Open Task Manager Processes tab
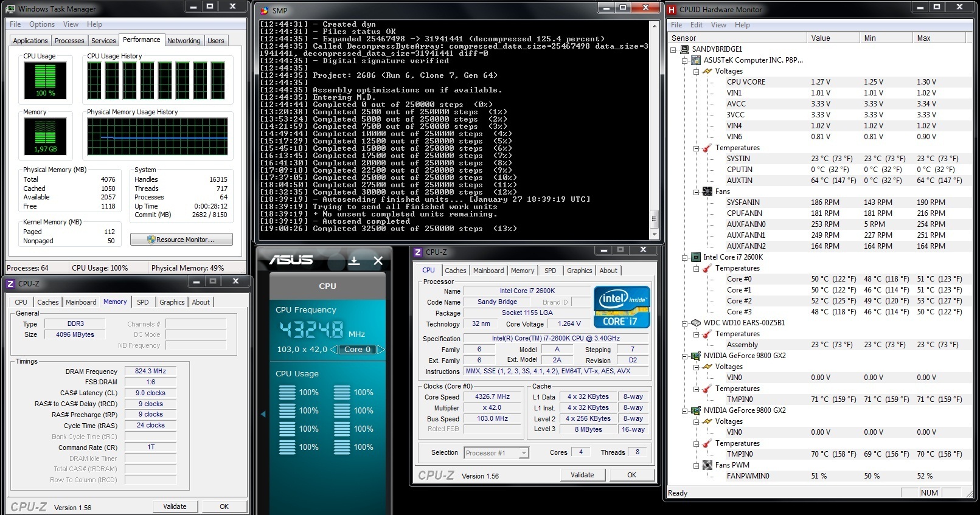980x515 pixels. (69, 41)
